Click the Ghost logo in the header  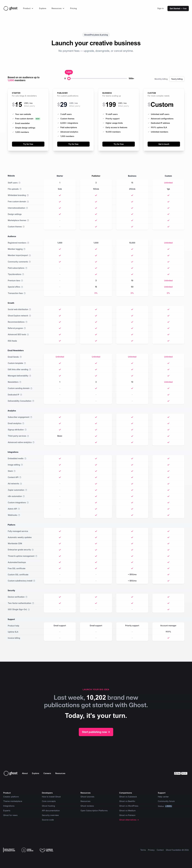(10, 8)
